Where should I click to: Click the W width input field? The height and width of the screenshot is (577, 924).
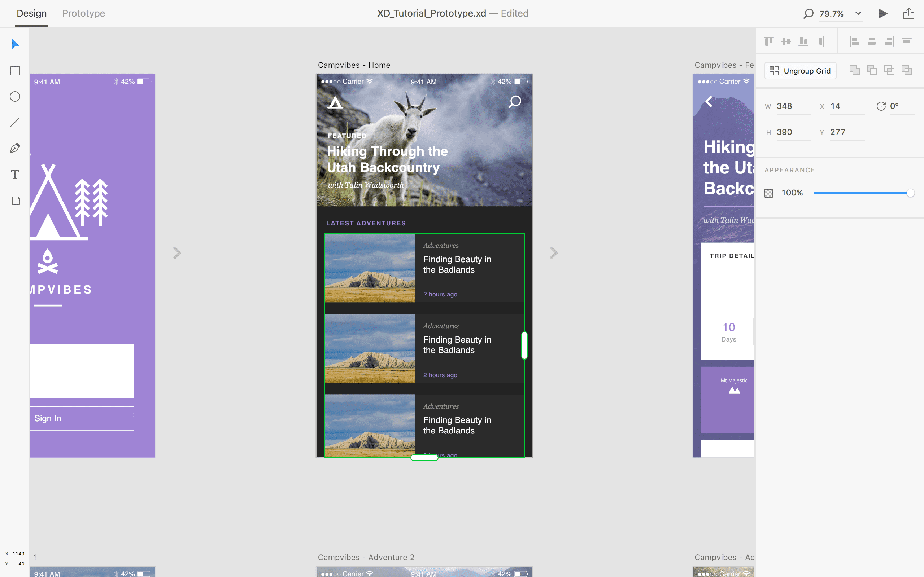point(793,106)
